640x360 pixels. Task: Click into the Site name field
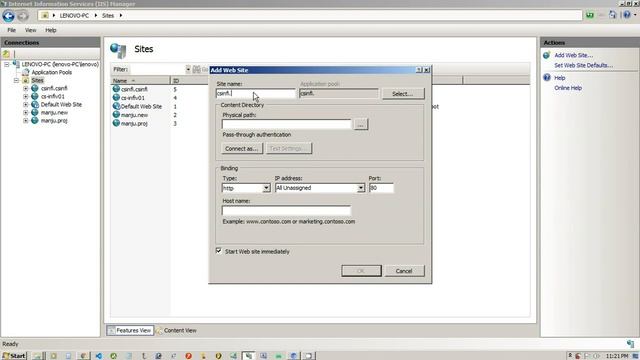[x=256, y=93]
